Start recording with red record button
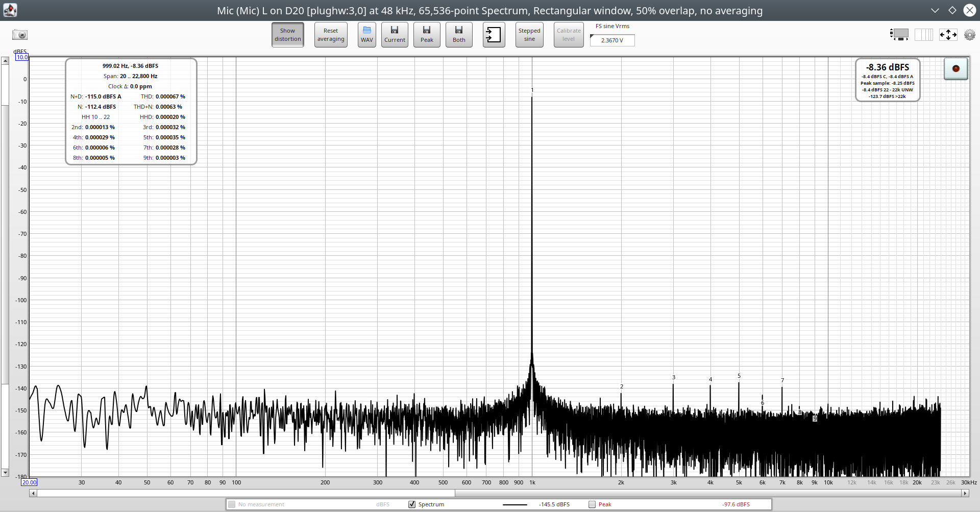Viewport: 980px width, 512px height. (956, 68)
